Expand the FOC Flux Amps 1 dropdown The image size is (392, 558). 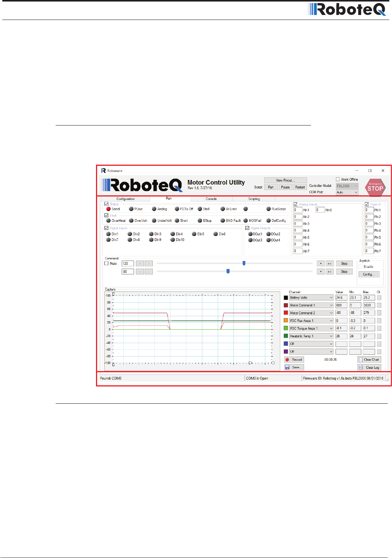tap(311, 320)
